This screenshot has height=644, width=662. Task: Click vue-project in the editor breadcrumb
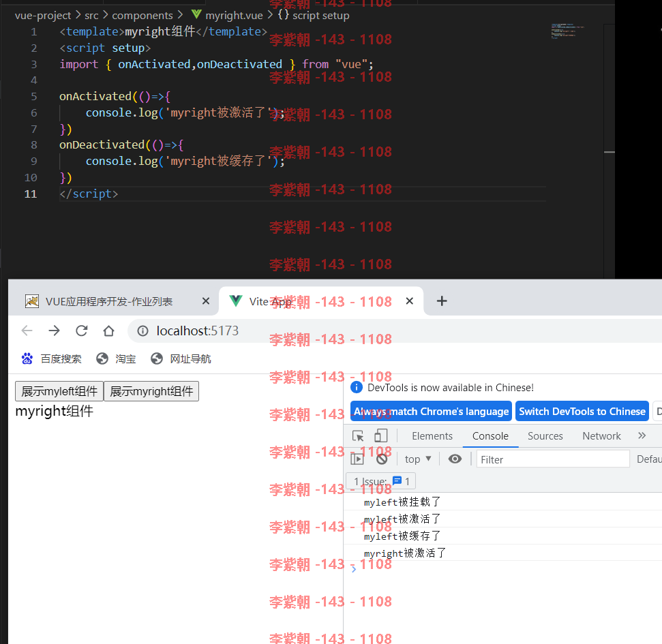click(43, 16)
